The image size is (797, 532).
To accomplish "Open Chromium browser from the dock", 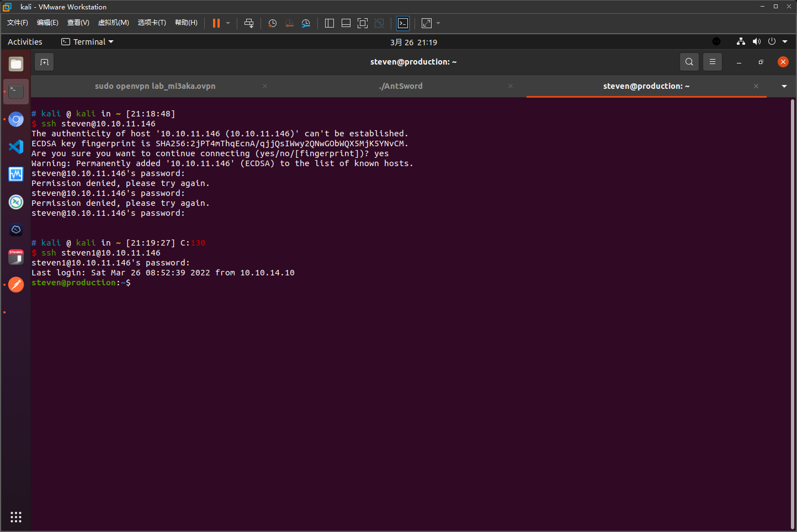I will pyautogui.click(x=16, y=119).
